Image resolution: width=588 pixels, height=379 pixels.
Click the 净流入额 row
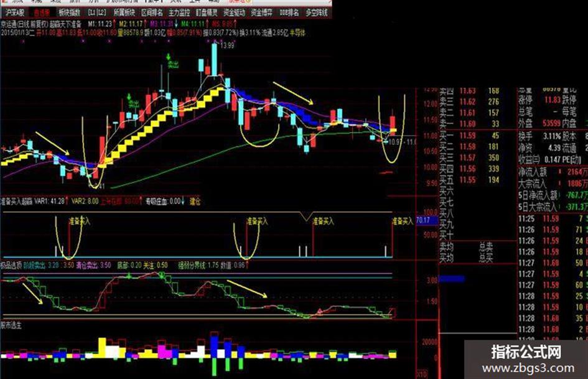pos(553,172)
